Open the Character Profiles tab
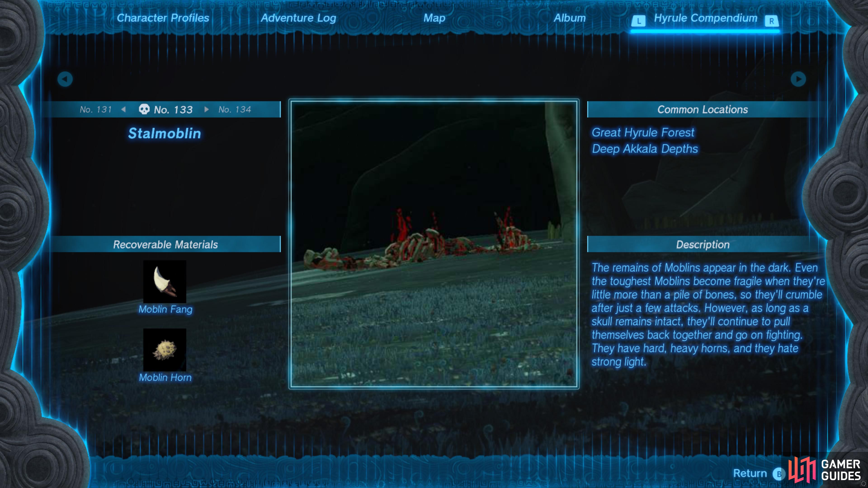868x488 pixels. point(163,18)
